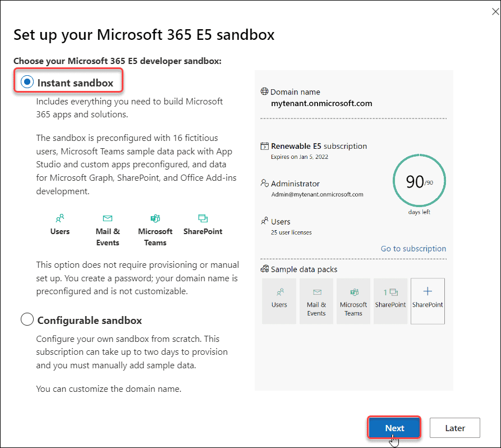Click 'You can customize the domain name.' text
Image resolution: width=501 pixels, height=448 pixels.
click(x=109, y=389)
